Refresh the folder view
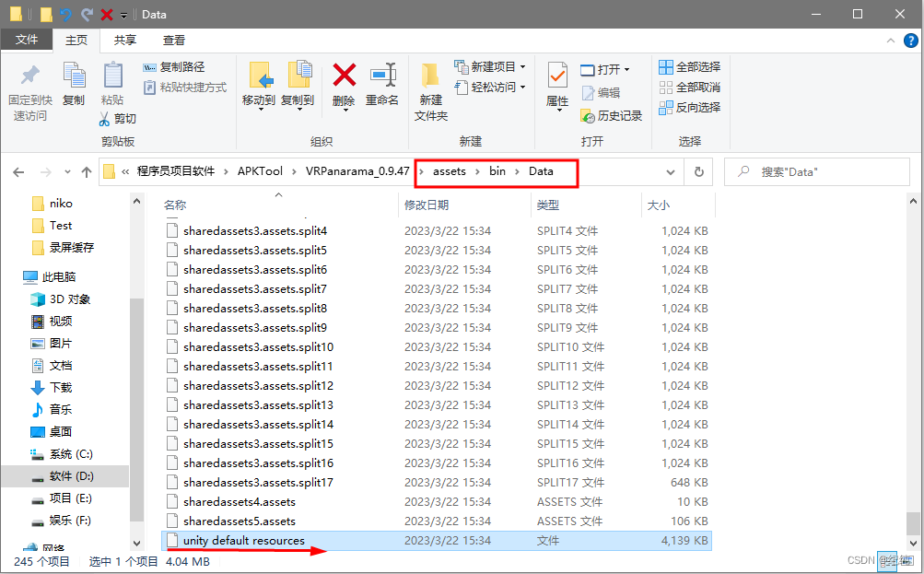Image resolution: width=924 pixels, height=574 pixels. tap(699, 172)
